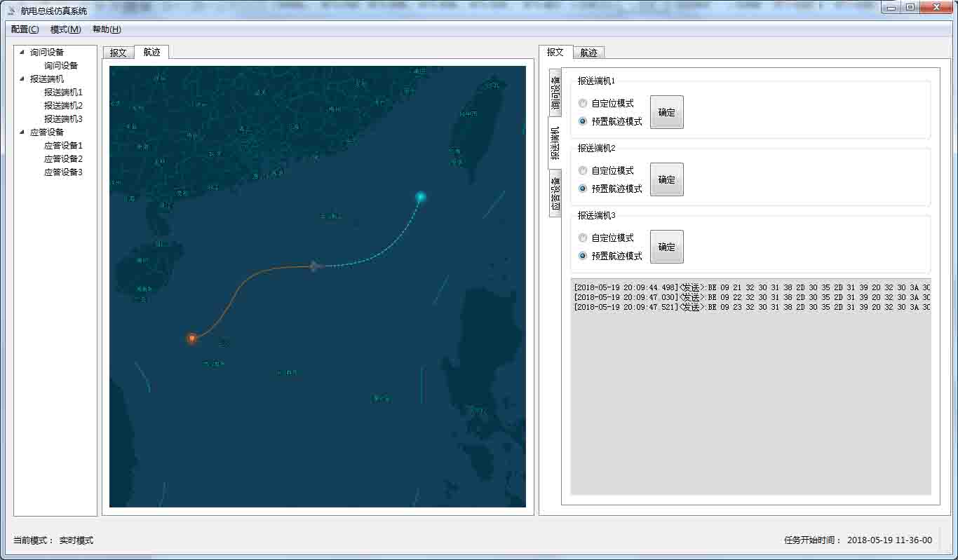Confirm 报送端机3 mode with 确定
Screen dimensions: 958x560
point(666,247)
